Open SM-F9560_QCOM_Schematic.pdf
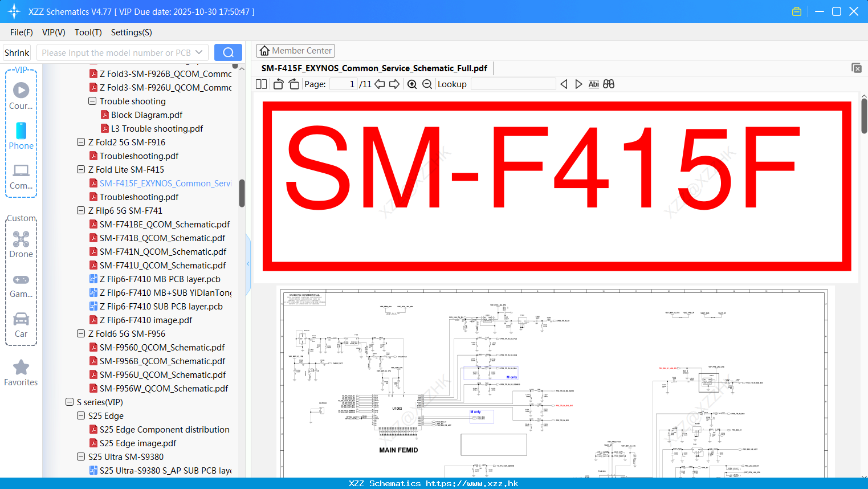868x489 pixels. tap(162, 348)
